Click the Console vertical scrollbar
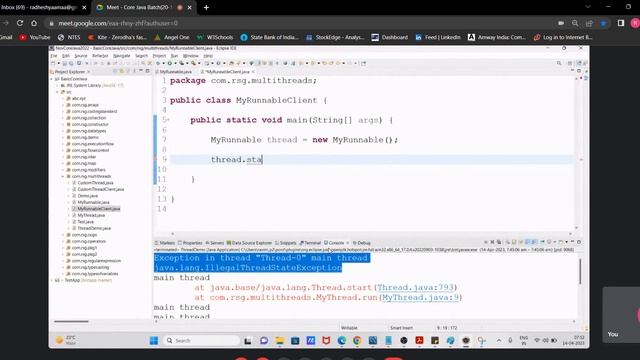The width and height of the screenshot is (640, 360). pyautogui.click(x=580, y=271)
